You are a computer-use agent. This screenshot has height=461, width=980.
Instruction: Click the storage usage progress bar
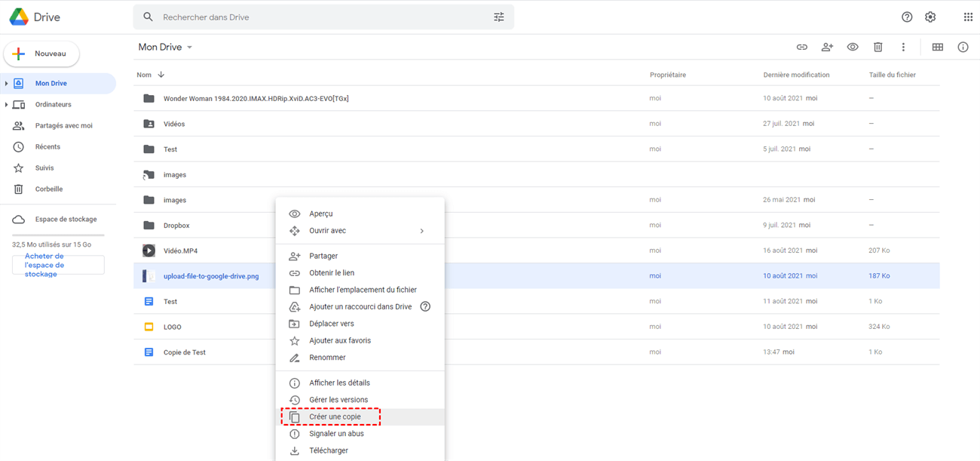click(58, 235)
